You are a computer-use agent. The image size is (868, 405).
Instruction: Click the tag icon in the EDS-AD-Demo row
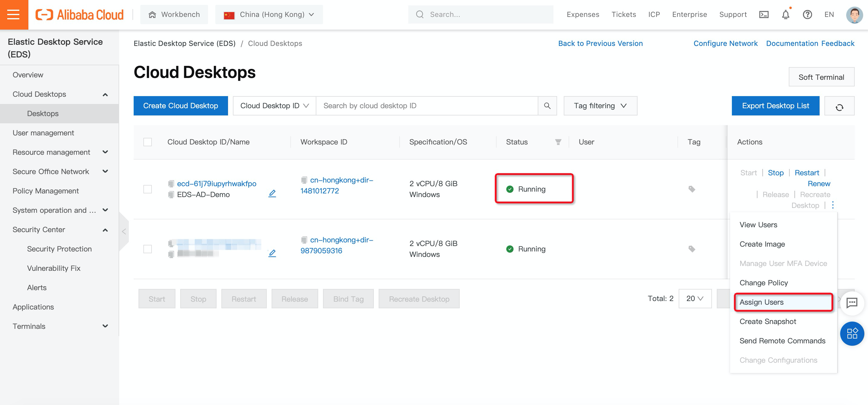pos(691,189)
